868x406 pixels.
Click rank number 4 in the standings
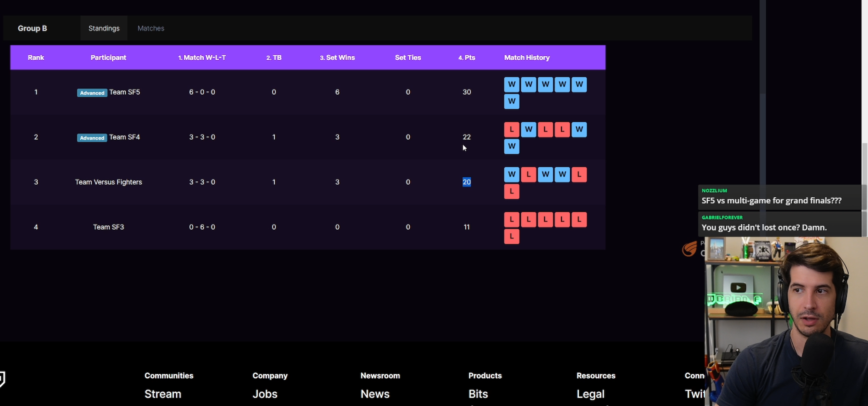[x=36, y=227]
